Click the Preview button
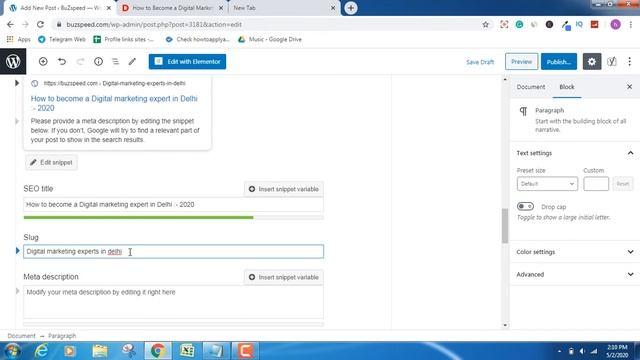The width and height of the screenshot is (640, 360). 521,62
